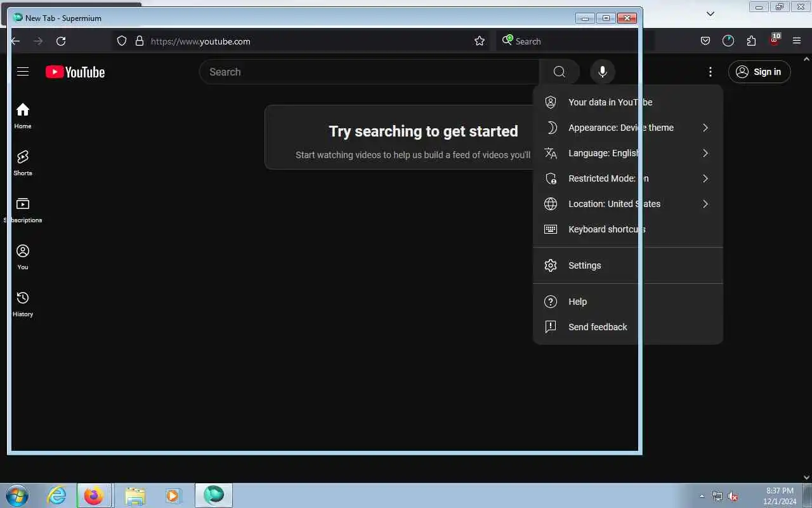
Task: Open Location: United States submenu
Action: [628, 204]
